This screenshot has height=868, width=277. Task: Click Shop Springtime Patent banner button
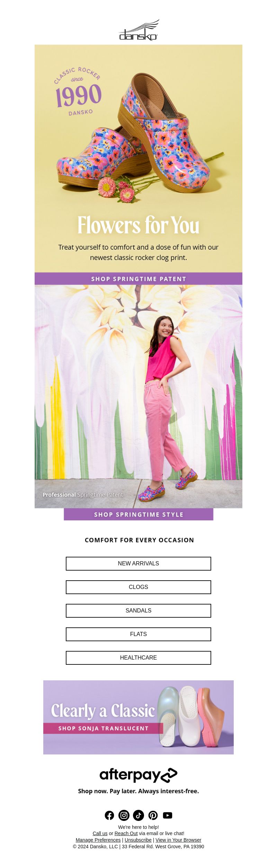point(138,279)
